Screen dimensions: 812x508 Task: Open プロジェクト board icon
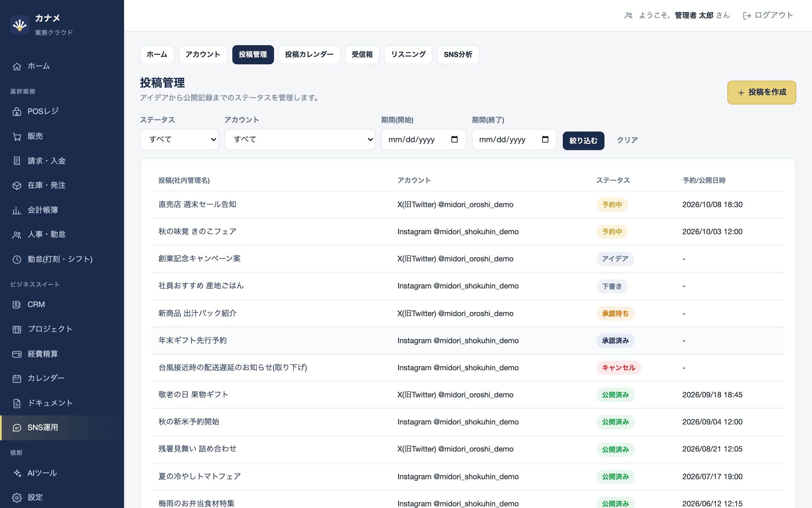point(17,329)
